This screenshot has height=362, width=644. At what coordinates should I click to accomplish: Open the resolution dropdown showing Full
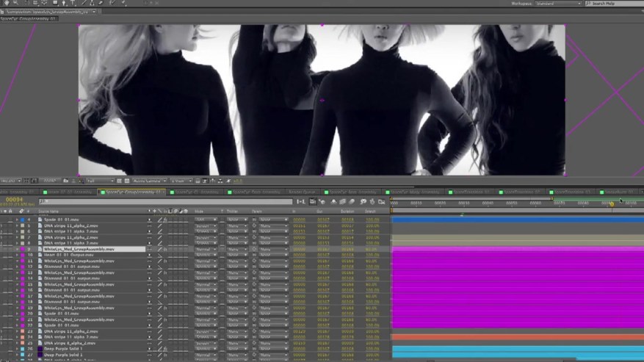101,181
